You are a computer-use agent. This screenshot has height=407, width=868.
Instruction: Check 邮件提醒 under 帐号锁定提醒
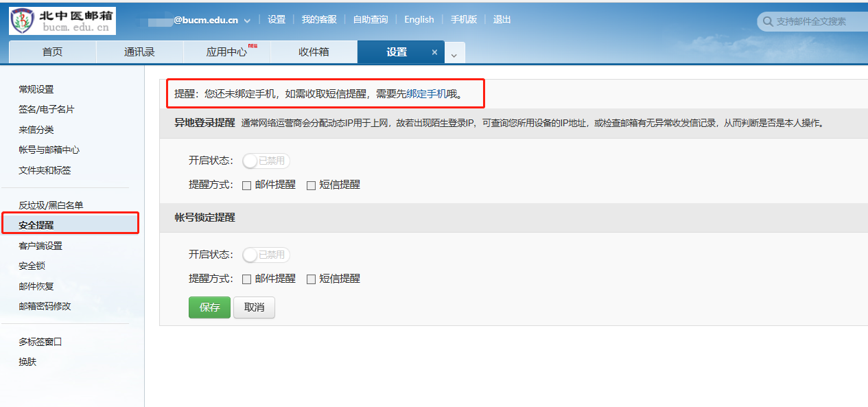[247, 279]
